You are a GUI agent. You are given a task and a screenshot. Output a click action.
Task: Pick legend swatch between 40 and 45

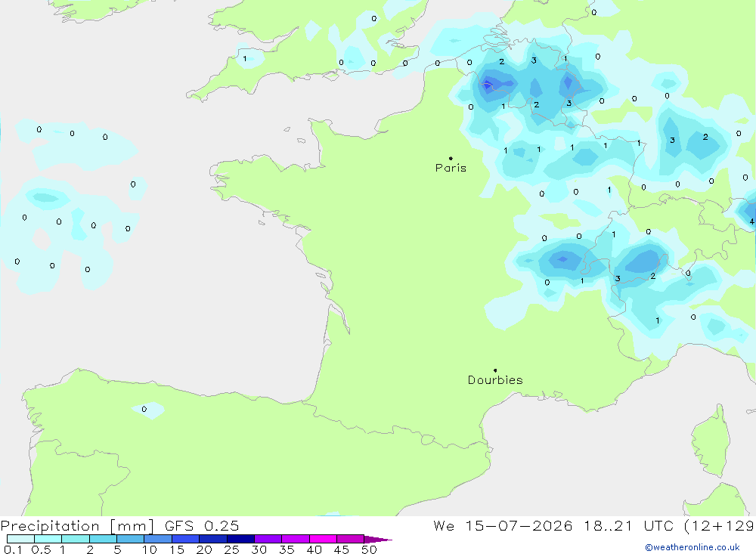pos(323,539)
